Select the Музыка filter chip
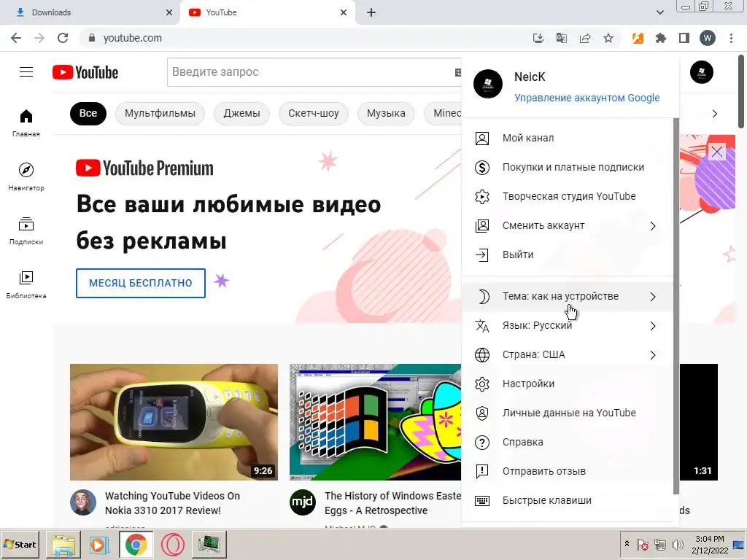 pos(386,113)
